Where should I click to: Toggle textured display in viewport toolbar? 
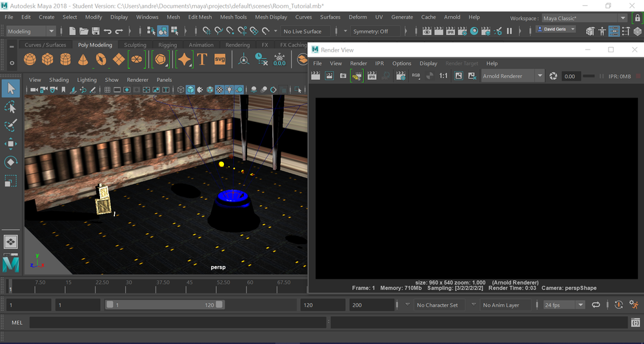[219, 90]
